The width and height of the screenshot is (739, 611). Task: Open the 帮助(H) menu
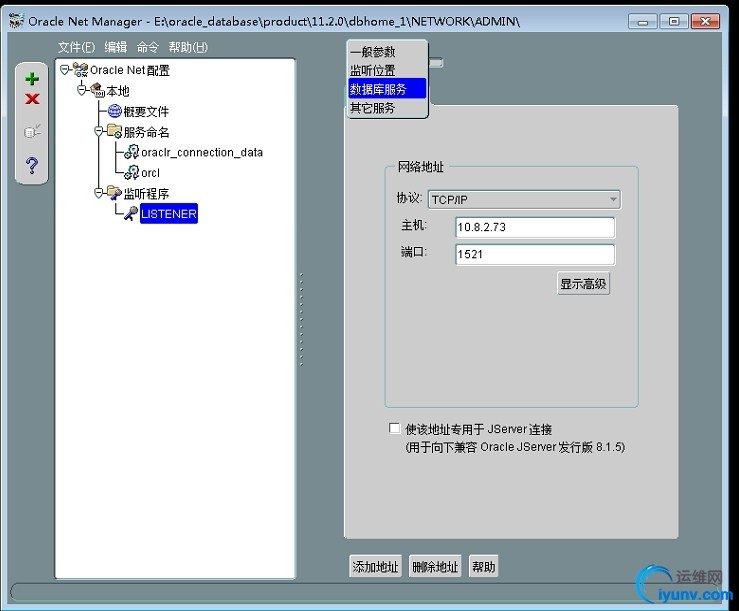[x=188, y=47]
